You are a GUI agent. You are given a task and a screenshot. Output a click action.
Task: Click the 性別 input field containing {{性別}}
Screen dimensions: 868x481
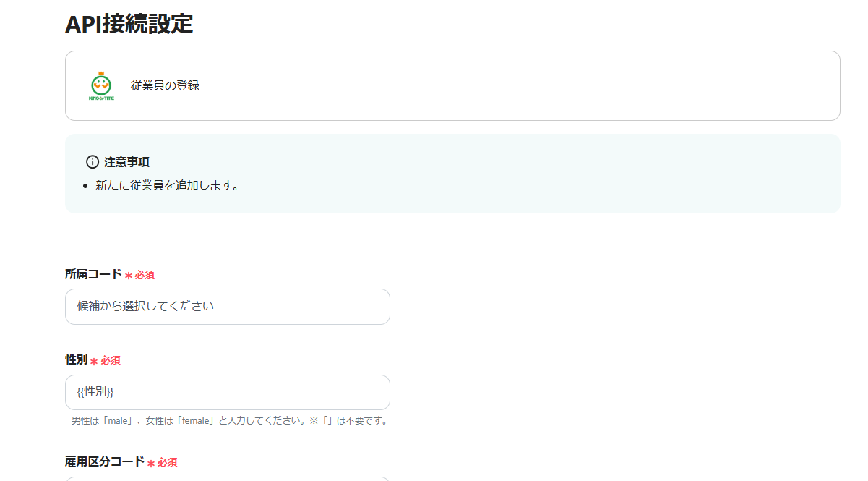tap(228, 392)
